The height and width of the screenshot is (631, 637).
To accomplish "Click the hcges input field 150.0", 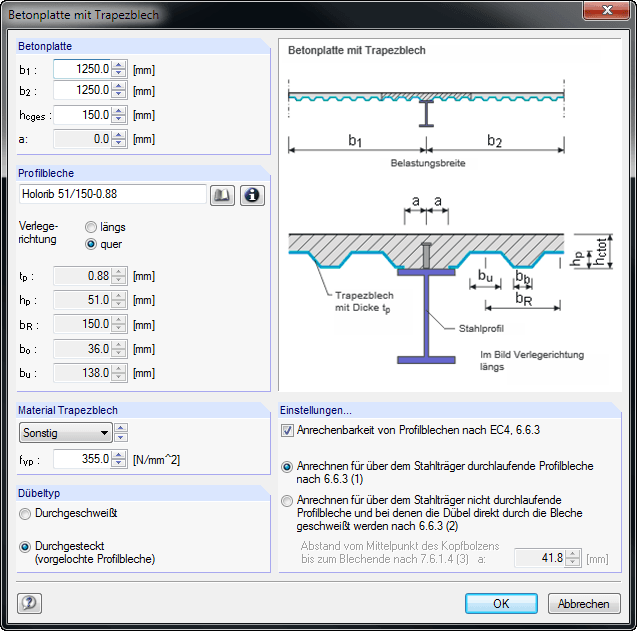I will 82,115.
